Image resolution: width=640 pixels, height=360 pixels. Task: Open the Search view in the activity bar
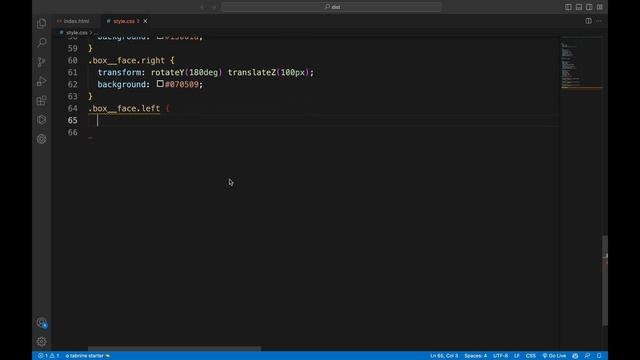click(41, 43)
